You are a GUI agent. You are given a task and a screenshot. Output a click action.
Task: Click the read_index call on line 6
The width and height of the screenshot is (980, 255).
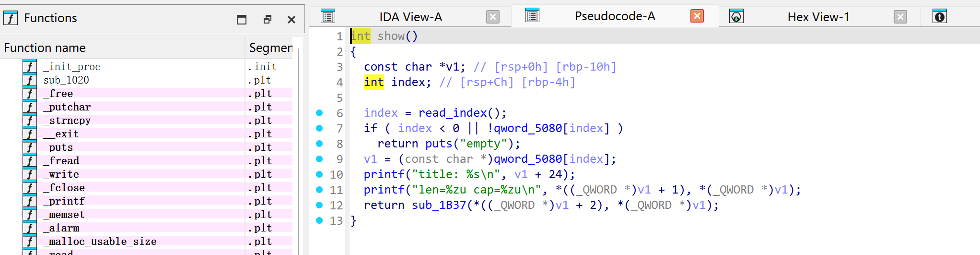(x=452, y=113)
